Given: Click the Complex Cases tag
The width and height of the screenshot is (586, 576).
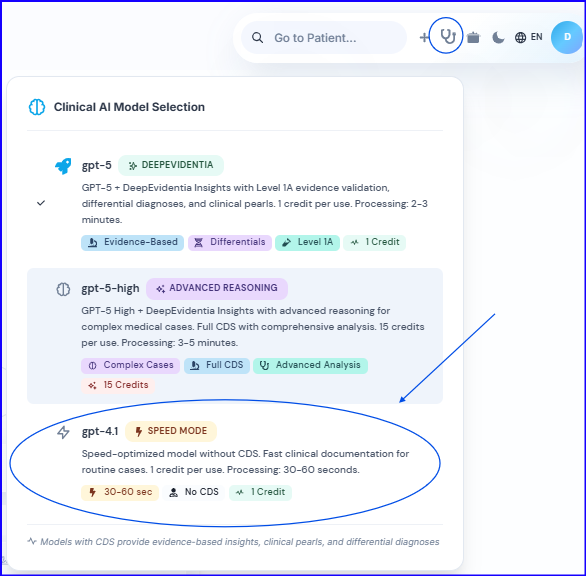Looking at the screenshot, I should (130, 366).
